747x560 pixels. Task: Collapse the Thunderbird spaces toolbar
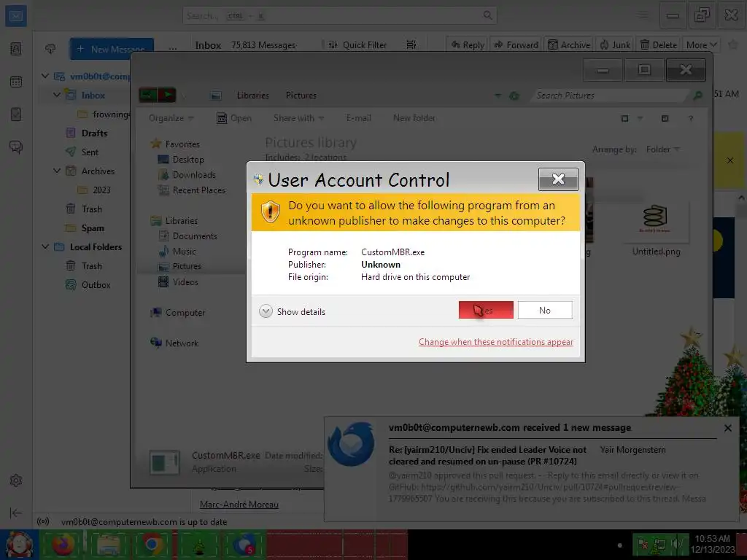coord(16,513)
